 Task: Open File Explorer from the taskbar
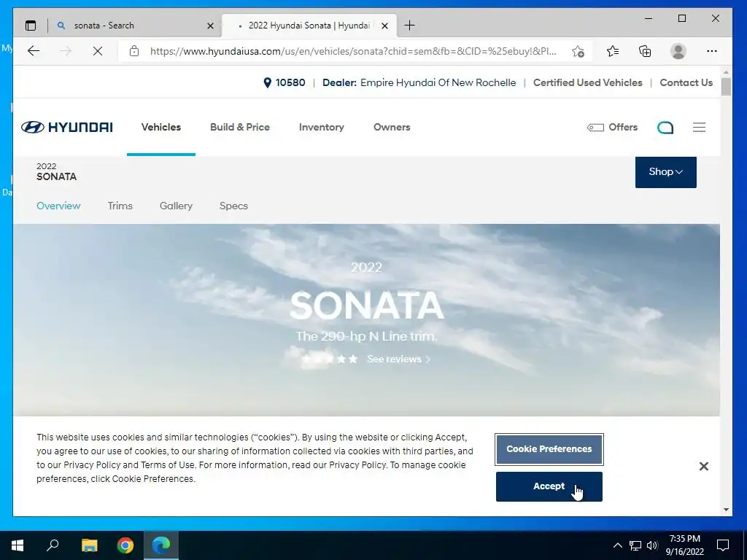89,545
